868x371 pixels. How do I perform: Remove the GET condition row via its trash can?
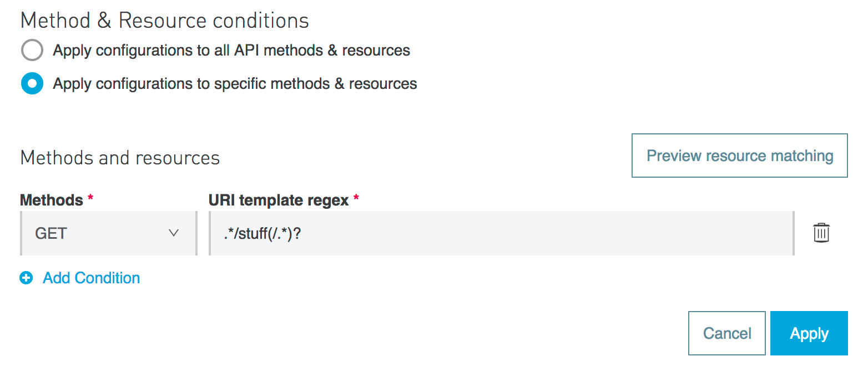[x=821, y=233]
